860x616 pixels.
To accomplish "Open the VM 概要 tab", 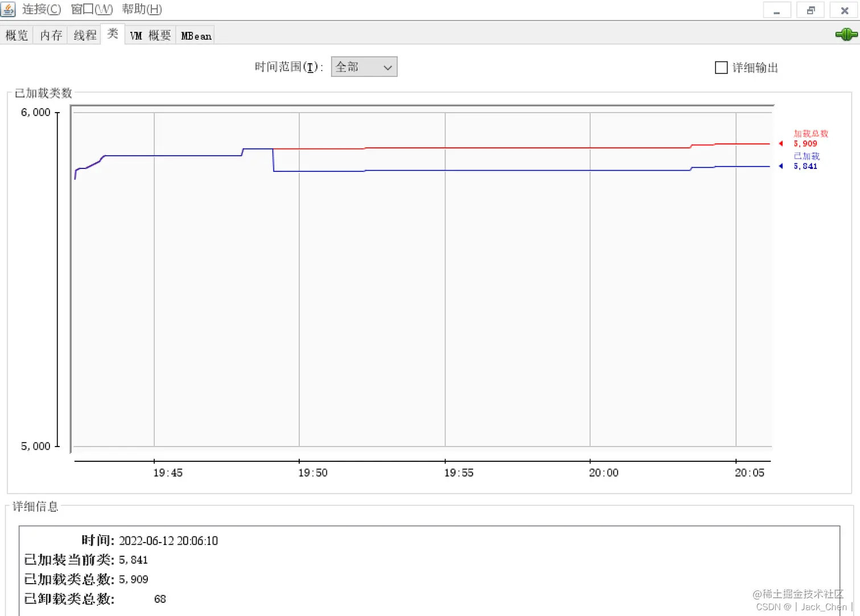I will tap(150, 35).
